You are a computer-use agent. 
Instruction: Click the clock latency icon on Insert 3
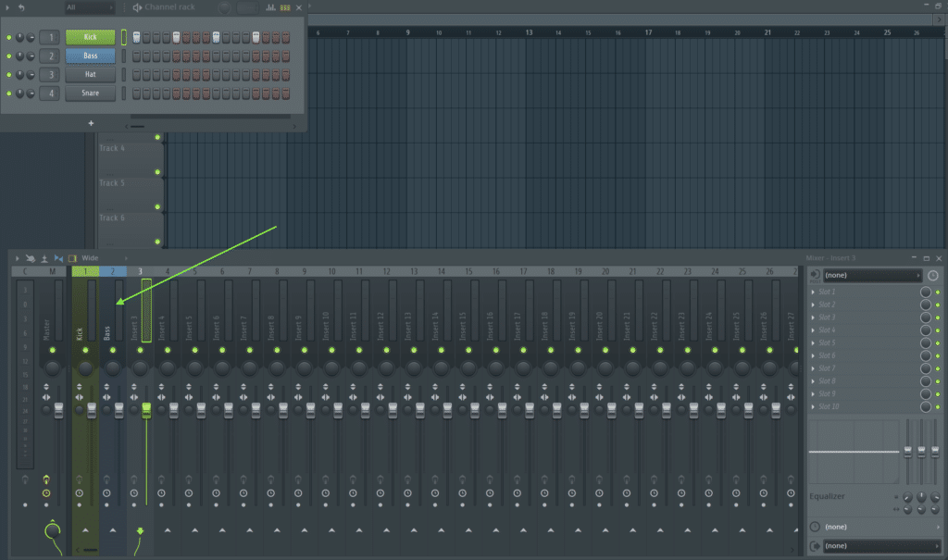click(133, 493)
